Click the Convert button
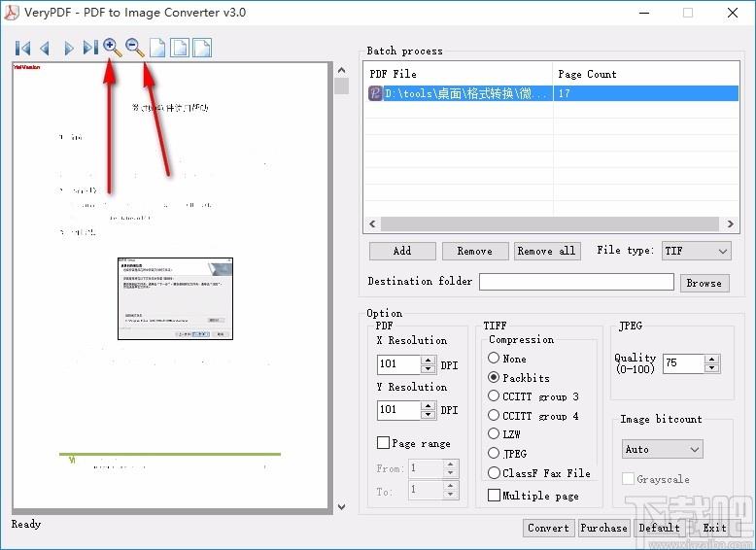 [548, 528]
